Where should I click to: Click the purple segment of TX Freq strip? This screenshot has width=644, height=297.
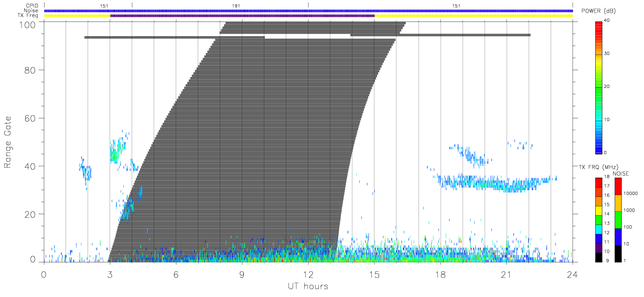click(x=242, y=16)
